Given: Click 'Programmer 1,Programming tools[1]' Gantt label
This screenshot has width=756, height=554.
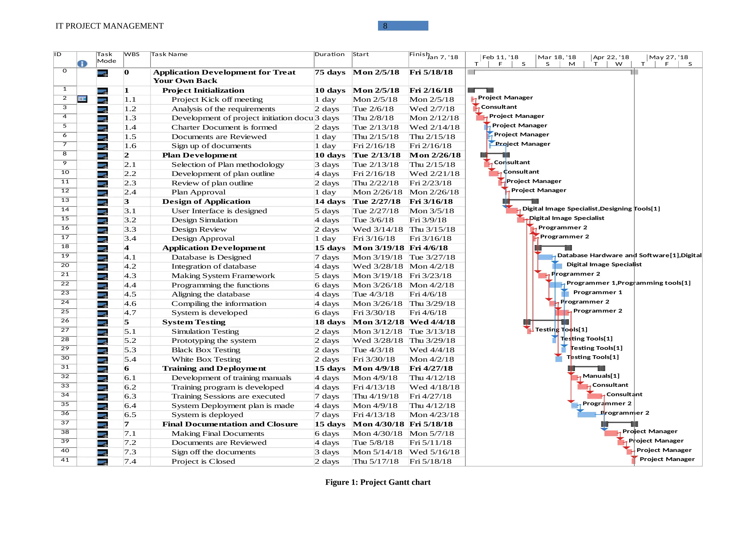Looking at the screenshot, I should click(x=628, y=283).
